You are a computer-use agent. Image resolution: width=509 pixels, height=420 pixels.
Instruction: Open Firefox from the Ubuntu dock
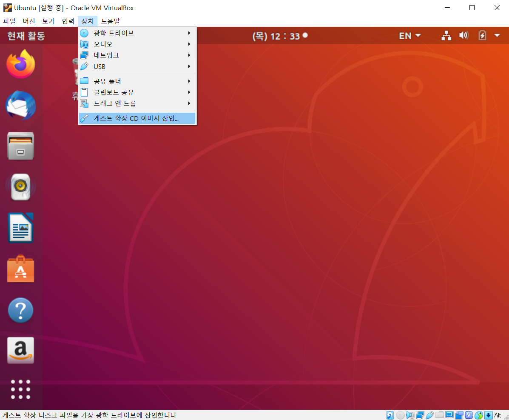(21, 64)
